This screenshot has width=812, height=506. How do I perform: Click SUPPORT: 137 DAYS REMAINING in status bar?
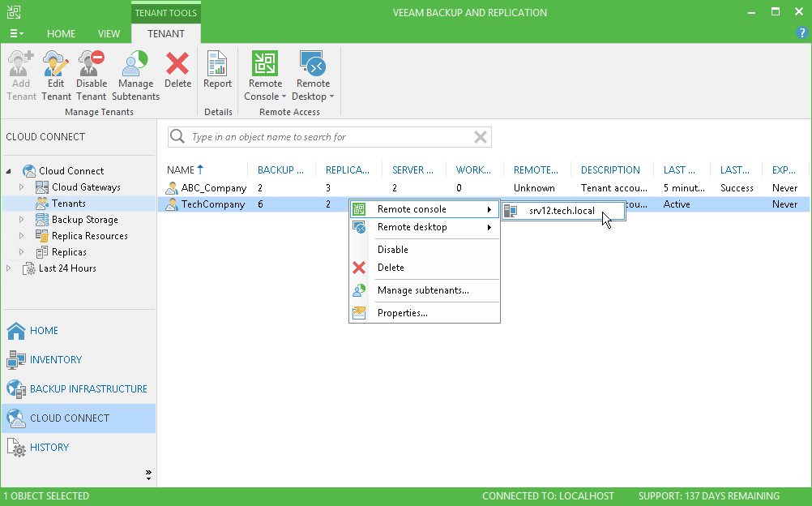pyautogui.click(x=709, y=496)
